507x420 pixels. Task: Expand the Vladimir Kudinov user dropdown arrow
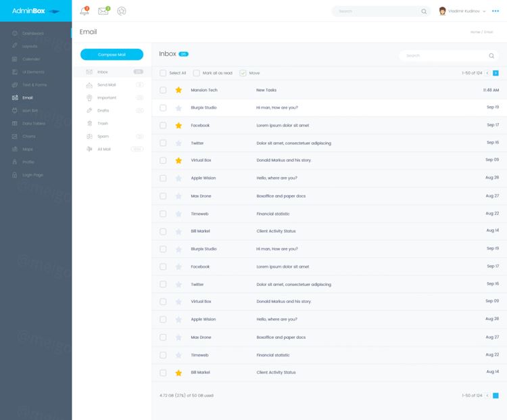pyautogui.click(x=484, y=11)
